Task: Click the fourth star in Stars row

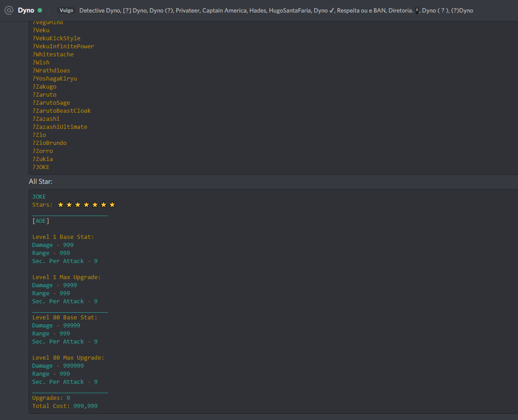Action: 85,205
